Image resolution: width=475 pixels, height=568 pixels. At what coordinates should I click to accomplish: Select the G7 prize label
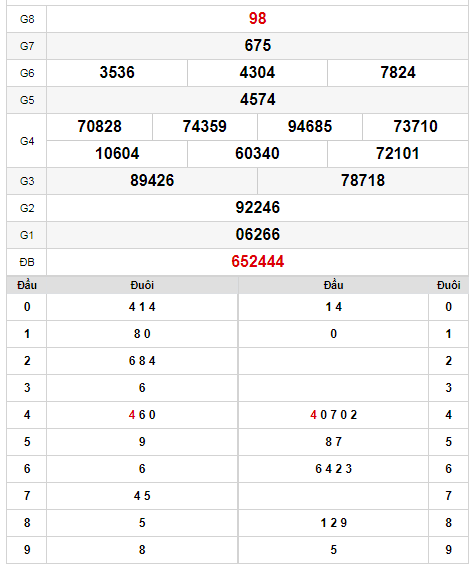point(27,46)
